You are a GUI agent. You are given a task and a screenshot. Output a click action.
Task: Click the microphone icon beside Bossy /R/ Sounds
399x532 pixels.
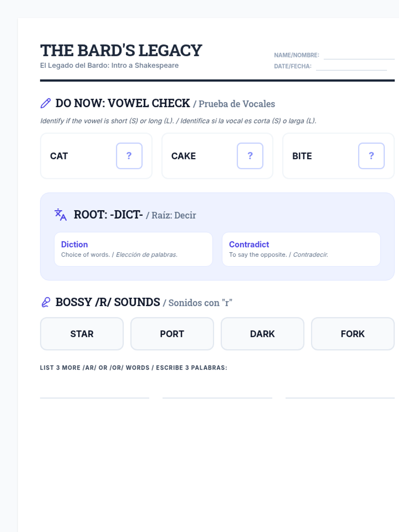point(46,302)
